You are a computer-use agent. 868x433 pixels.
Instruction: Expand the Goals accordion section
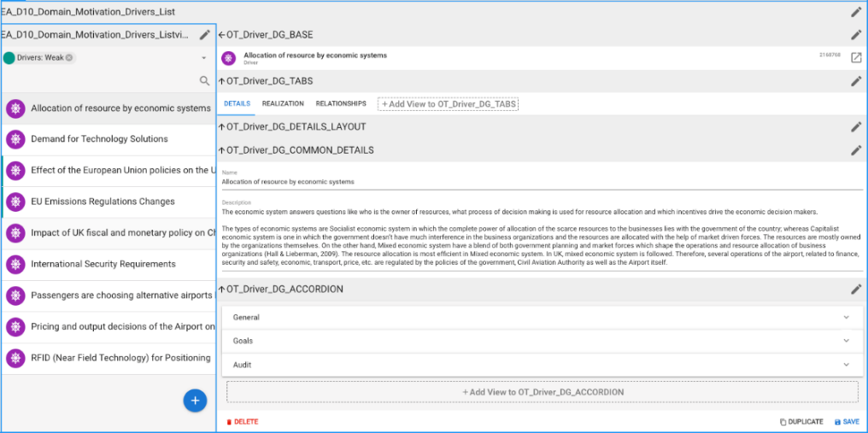(542, 341)
